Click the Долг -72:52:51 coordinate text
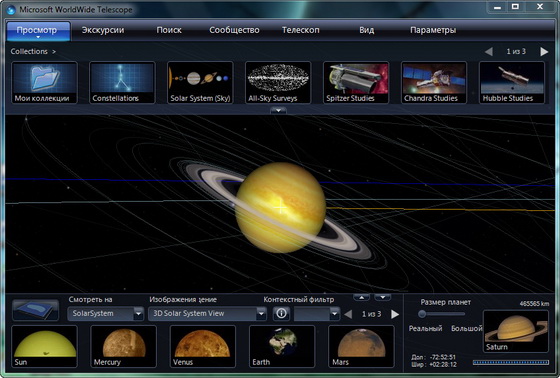This screenshot has height=378, width=560. click(x=434, y=357)
